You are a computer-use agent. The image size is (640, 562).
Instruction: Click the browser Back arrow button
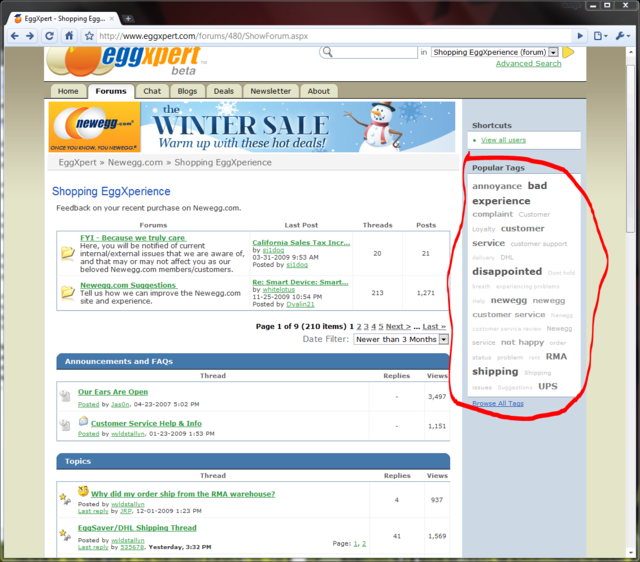pyautogui.click(x=13, y=36)
